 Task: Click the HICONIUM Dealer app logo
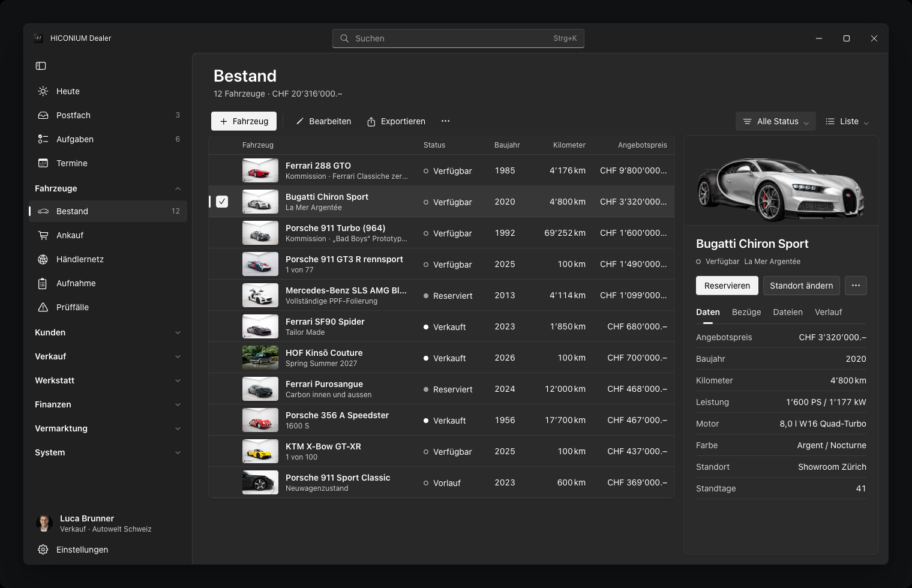tap(38, 38)
